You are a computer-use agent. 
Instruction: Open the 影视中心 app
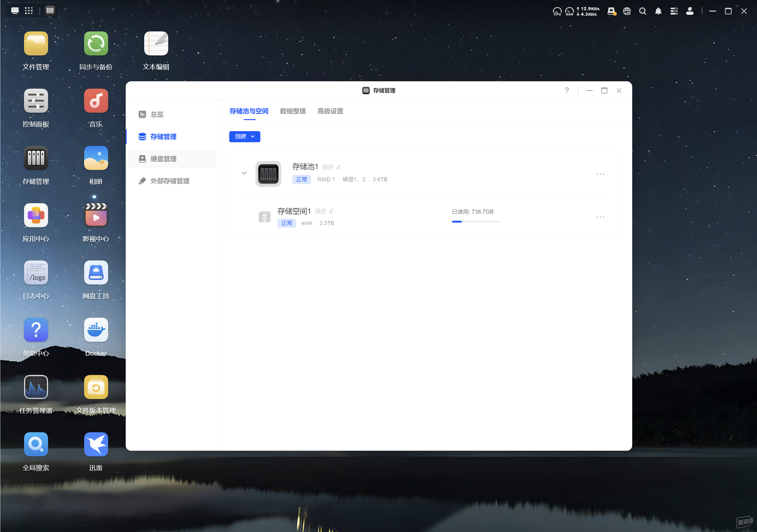coord(96,216)
